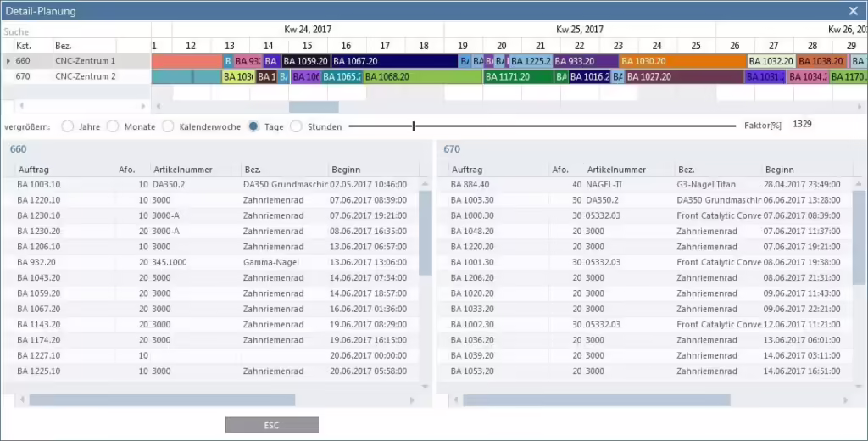Click the Suche search field
868x441 pixels.
pyautogui.click(x=75, y=31)
